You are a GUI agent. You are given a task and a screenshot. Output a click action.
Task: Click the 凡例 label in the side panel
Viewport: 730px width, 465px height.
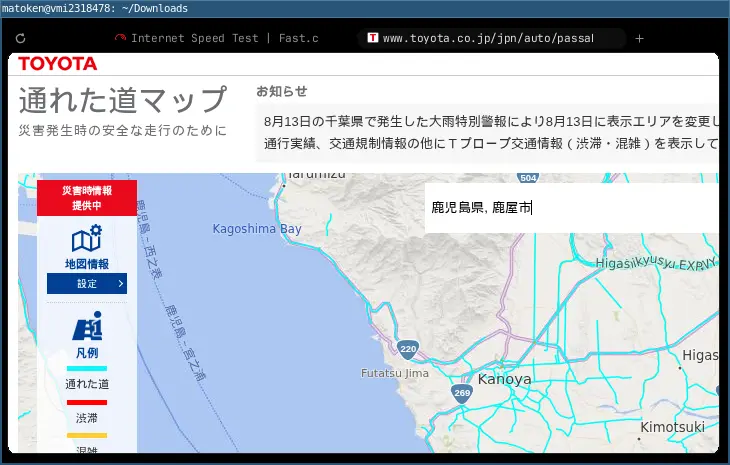pos(87,353)
